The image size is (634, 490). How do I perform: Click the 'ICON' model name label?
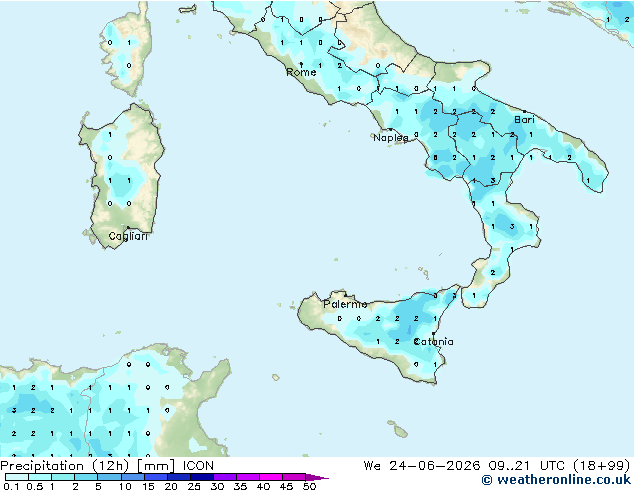(x=198, y=466)
